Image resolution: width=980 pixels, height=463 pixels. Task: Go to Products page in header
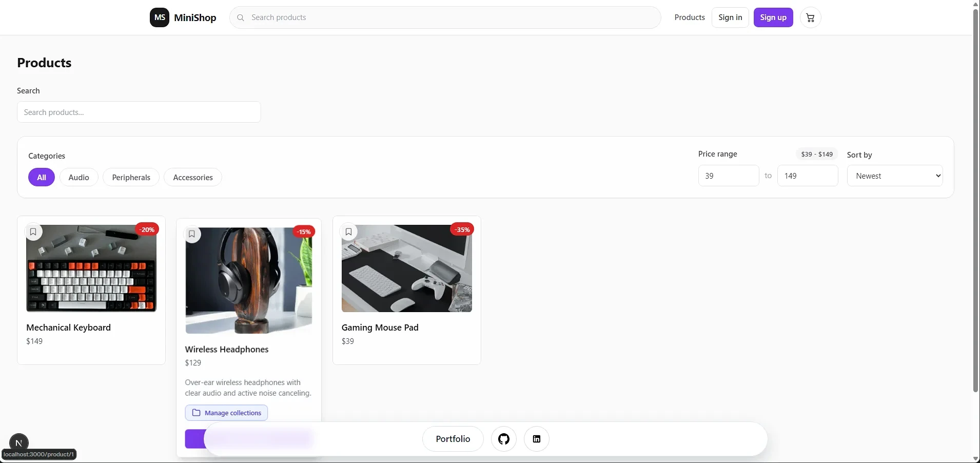coord(690,17)
